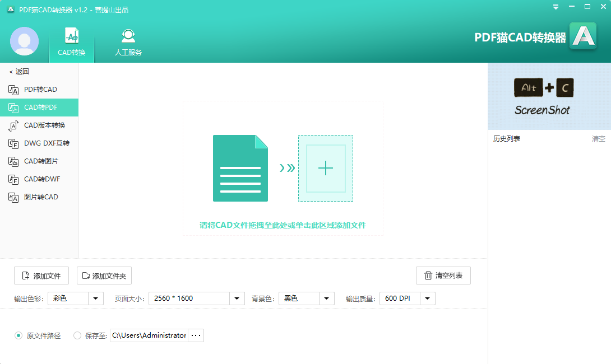The height and width of the screenshot is (364, 611).
Task: Click the file drop area to add CAD files
Action: (x=282, y=168)
